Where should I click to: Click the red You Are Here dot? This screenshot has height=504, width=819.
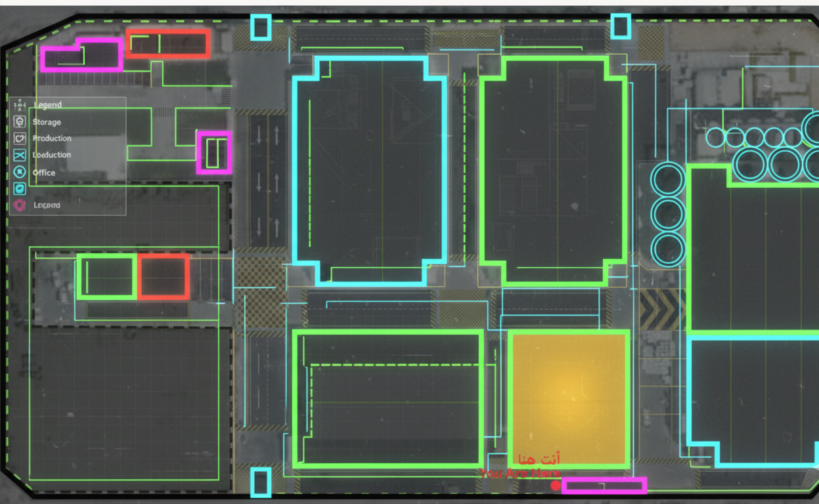(556, 486)
